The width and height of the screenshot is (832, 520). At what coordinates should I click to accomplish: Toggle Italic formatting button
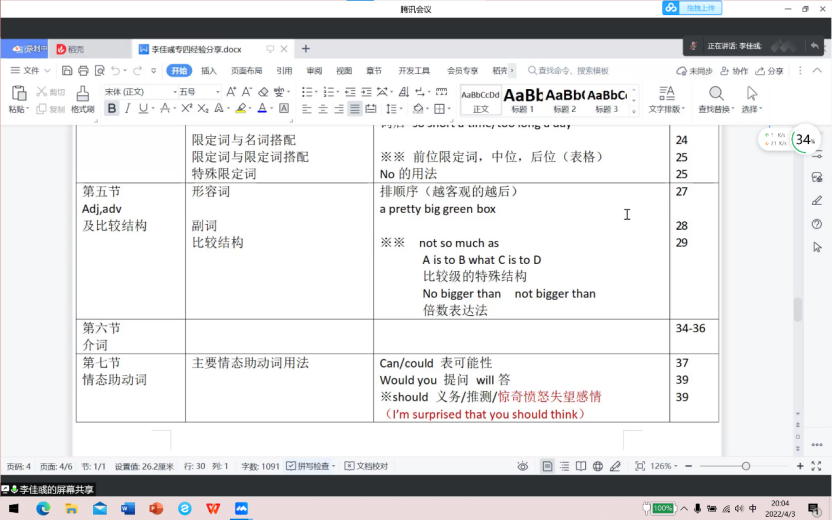(128, 109)
